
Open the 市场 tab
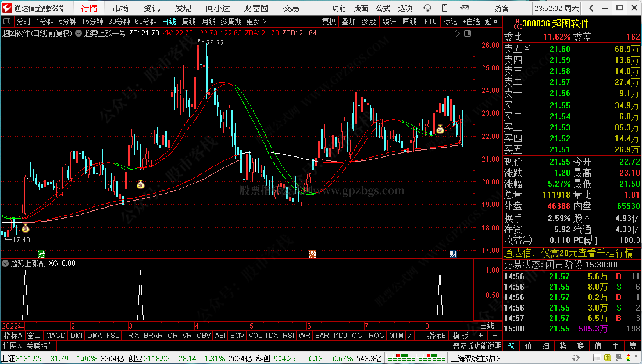[120, 8]
